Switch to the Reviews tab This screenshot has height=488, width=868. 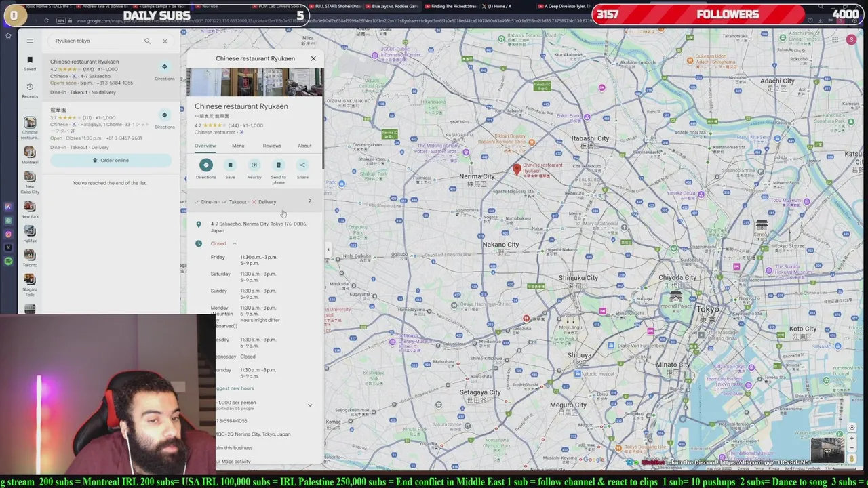[x=272, y=146]
